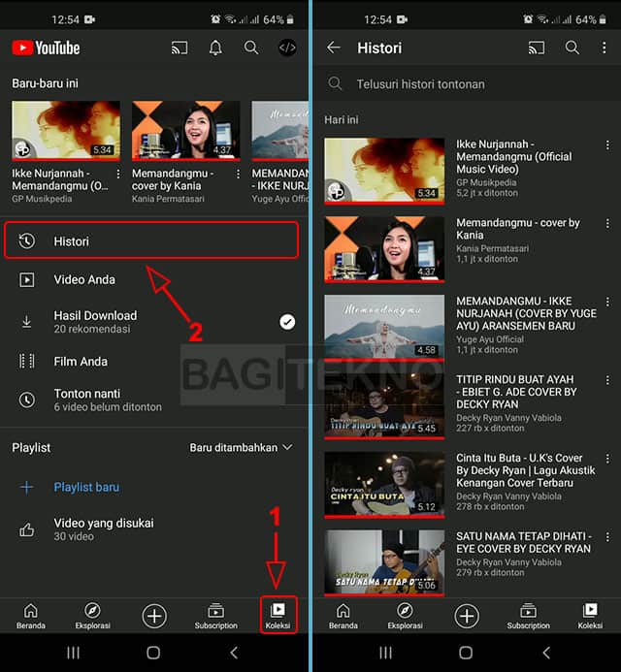
Task: Go back with Histori arrow
Action: tap(333, 48)
